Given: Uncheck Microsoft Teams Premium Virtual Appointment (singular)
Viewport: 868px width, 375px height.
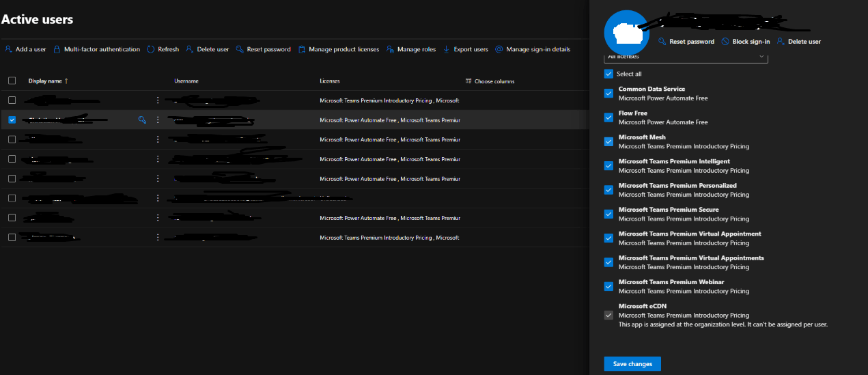Looking at the screenshot, I should pyautogui.click(x=608, y=238).
